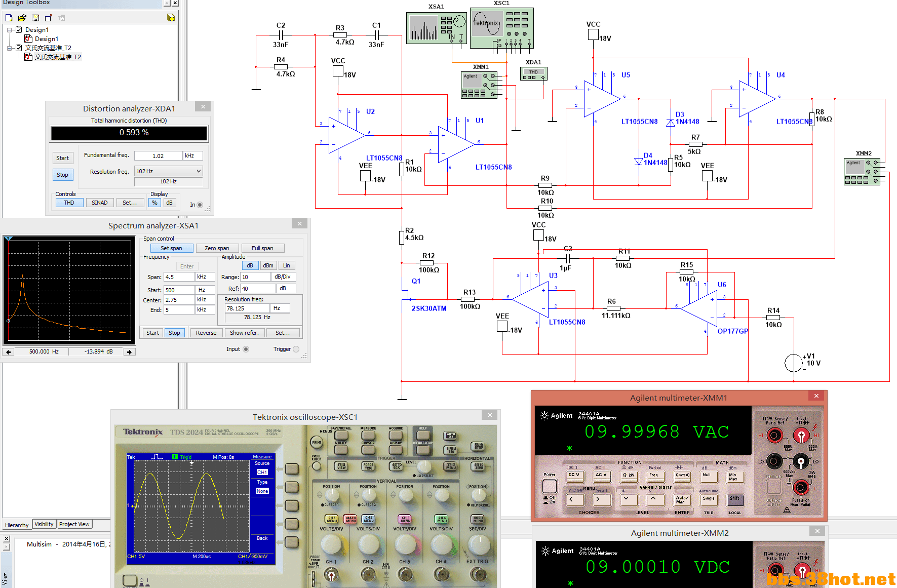
Task: Switch to the Project View tab
Action: (74, 524)
